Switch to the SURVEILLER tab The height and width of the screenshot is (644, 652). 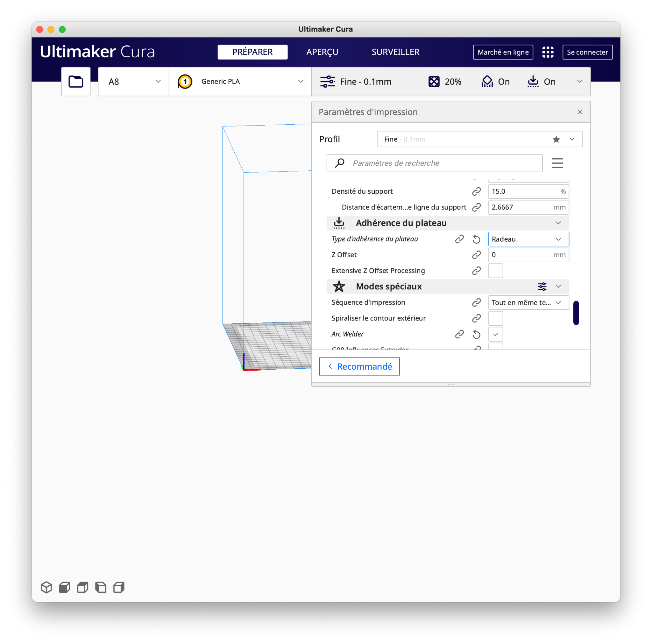click(395, 52)
